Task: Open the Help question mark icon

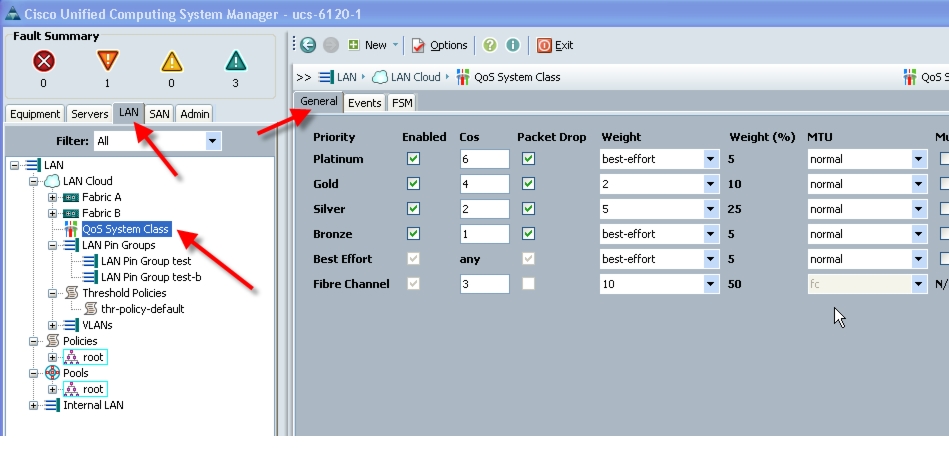Action: tap(490, 45)
